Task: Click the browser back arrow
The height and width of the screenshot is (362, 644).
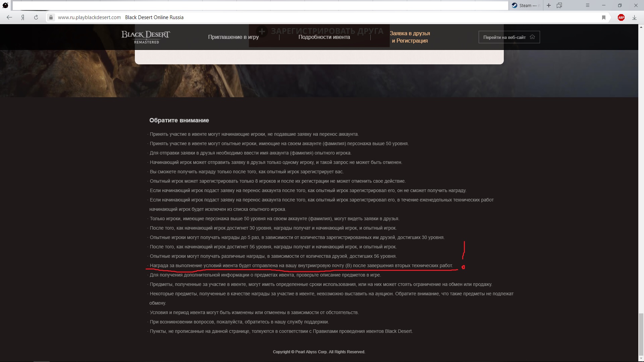Action: point(9,17)
